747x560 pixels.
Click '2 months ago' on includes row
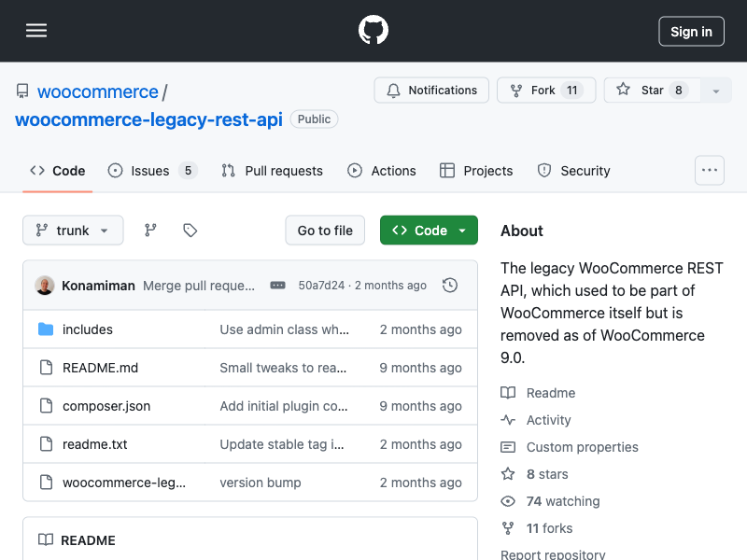click(421, 329)
